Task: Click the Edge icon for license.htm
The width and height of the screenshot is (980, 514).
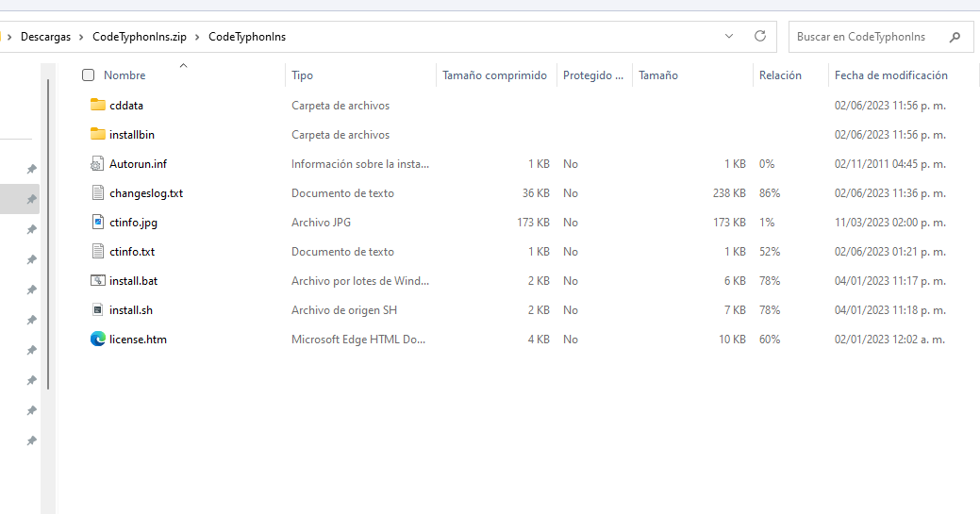Action: coord(97,339)
